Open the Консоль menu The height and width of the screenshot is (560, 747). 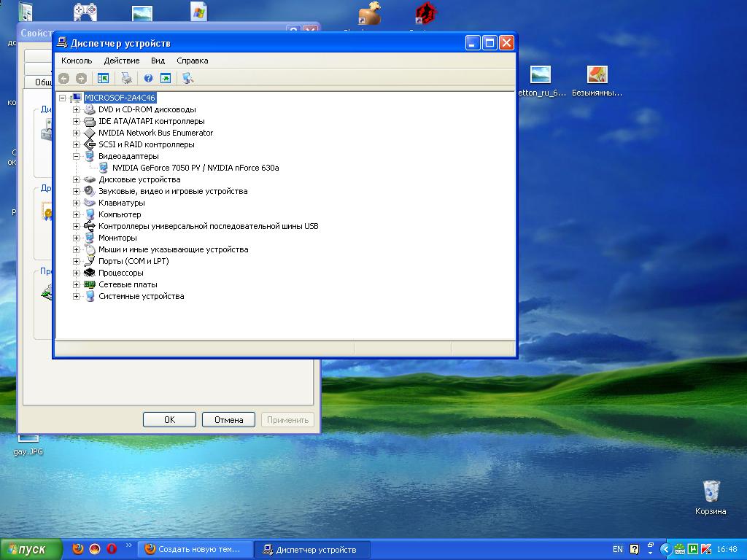tap(77, 61)
